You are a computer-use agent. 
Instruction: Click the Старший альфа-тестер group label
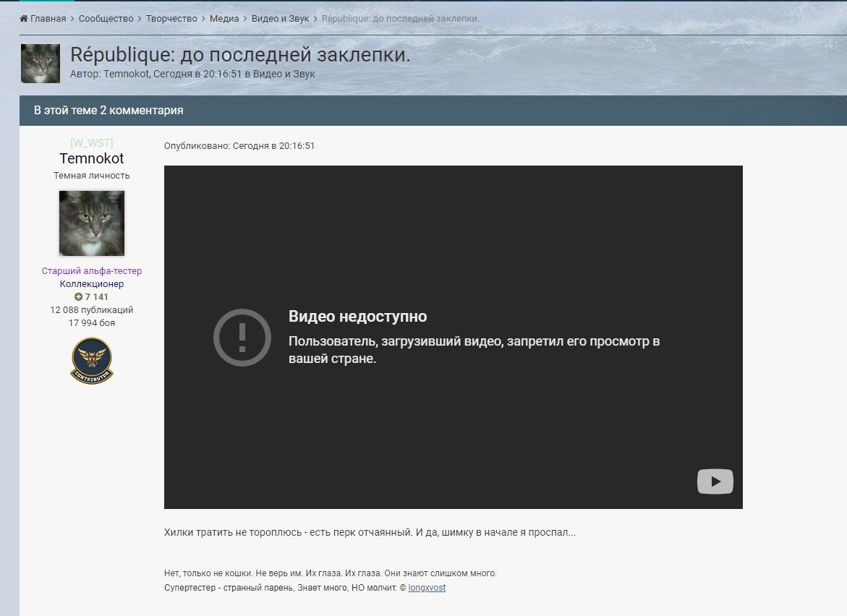[92, 270]
